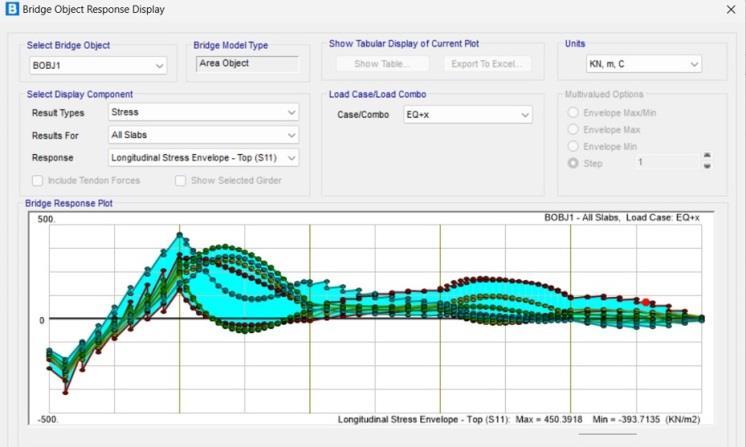Viewport: 746px width, 447px height.
Task: Click the Show Table button
Action: (x=383, y=64)
